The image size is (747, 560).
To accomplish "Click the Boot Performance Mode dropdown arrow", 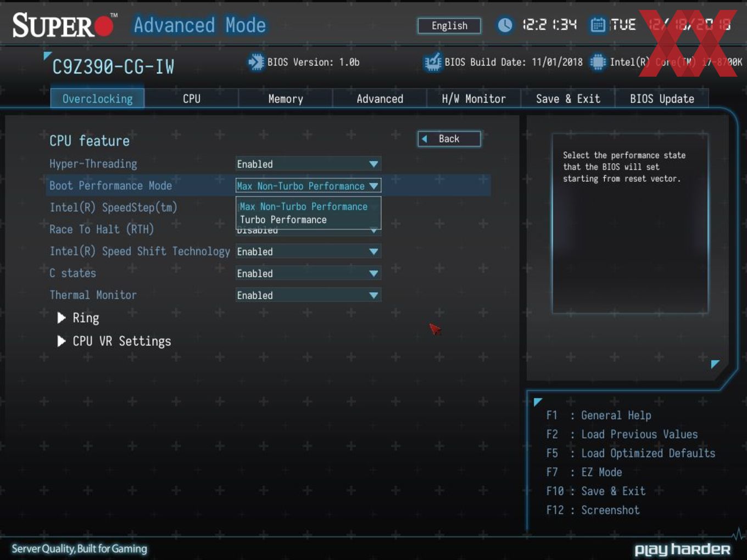I will click(374, 186).
